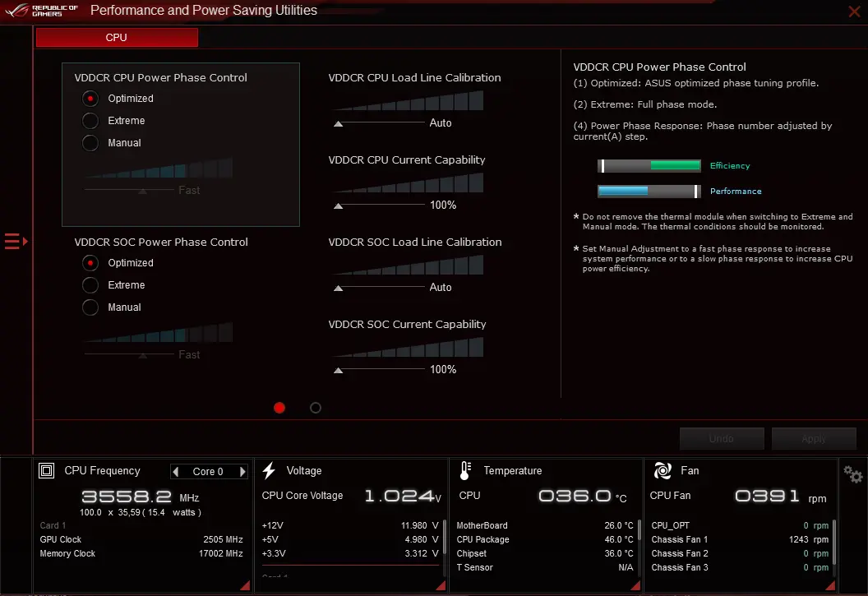Go to first settings page dot
The width and height of the screenshot is (868, 596).
pos(279,408)
